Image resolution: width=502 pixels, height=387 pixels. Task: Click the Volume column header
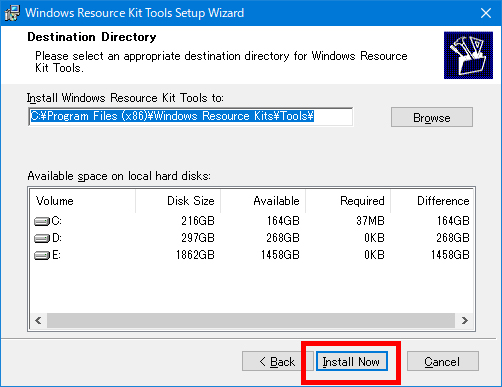pos(82,201)
